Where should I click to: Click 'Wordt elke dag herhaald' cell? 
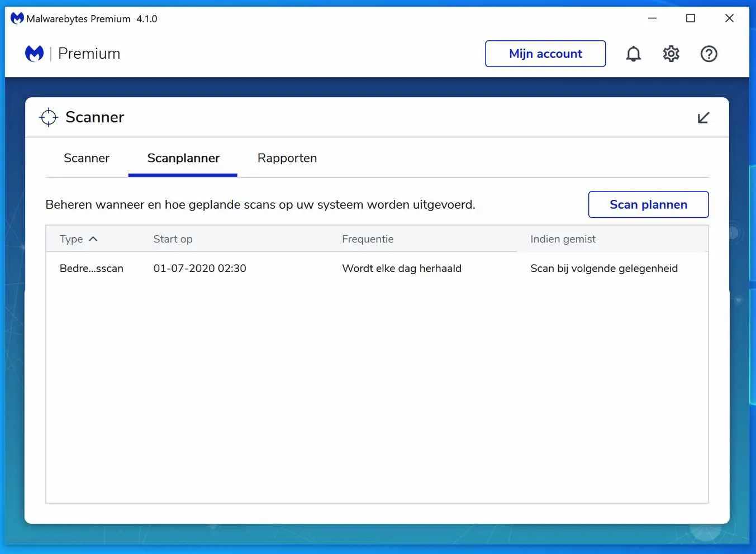[402, 268]
